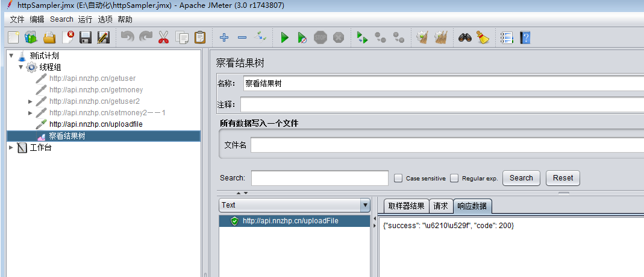Click the Stop test icon
Viewport: 644px width, 277px height.
[x=320, y=38]
